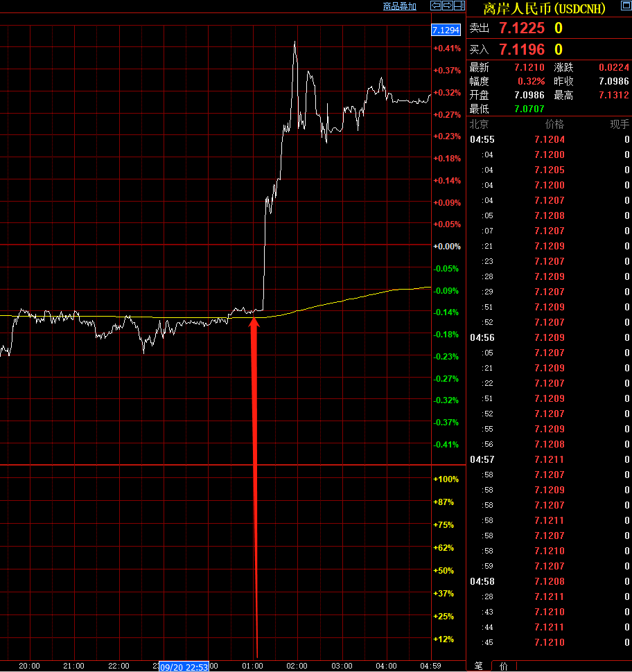Image resolution: width=632 pixels, height=672 pixels.
Task: Click the 买入 bid price 7.1196
Action: (522, 50)
